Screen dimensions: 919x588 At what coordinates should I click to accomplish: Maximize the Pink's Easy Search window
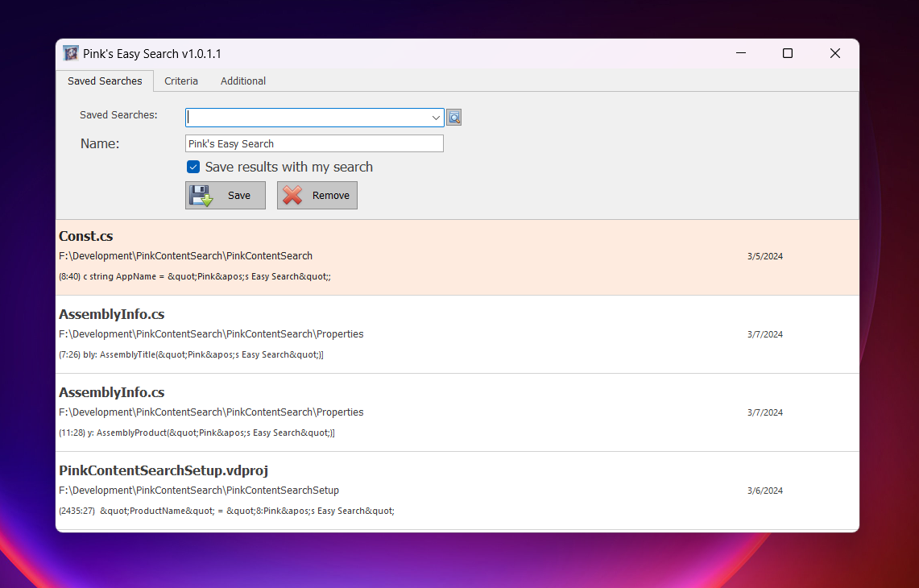tap(788, 54)
